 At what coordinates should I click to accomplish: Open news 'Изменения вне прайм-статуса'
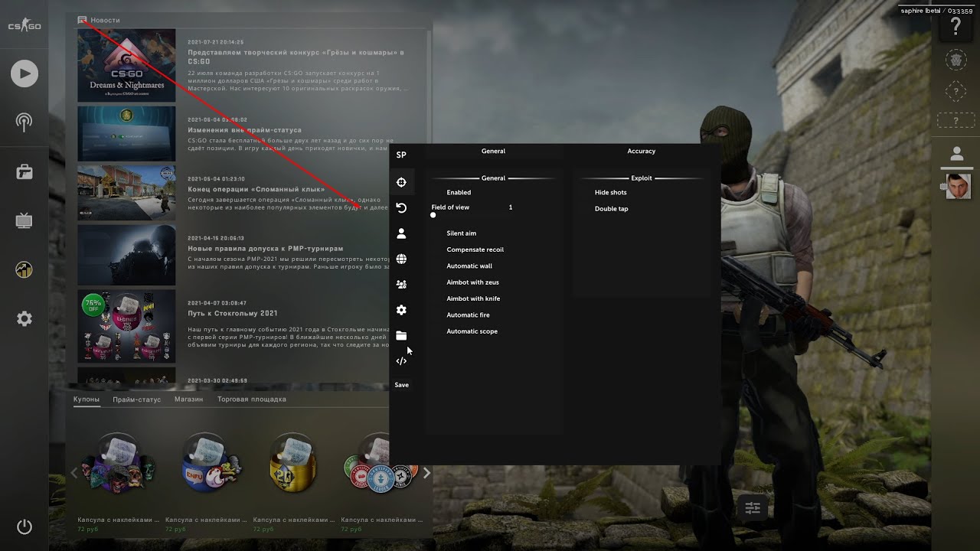(x=244, y=130)
